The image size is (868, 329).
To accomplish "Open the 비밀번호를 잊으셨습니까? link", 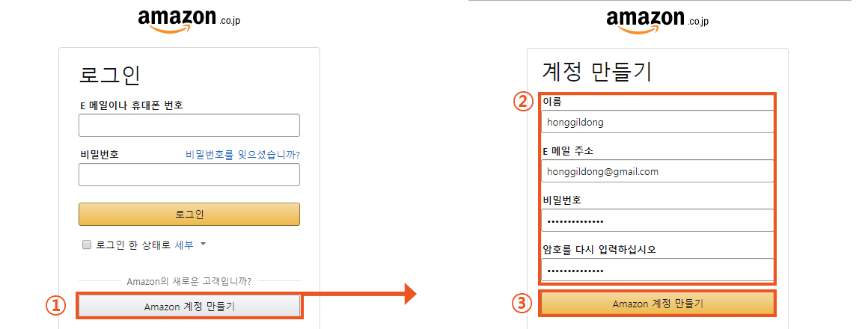I will click(242, 154).
